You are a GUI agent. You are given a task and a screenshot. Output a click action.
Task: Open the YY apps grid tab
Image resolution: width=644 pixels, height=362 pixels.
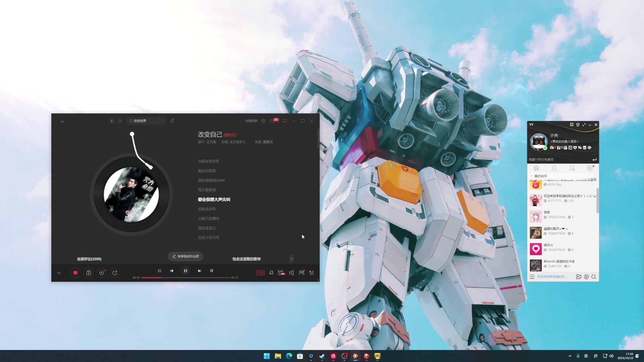pyautogui.click(x=590, y=168)
